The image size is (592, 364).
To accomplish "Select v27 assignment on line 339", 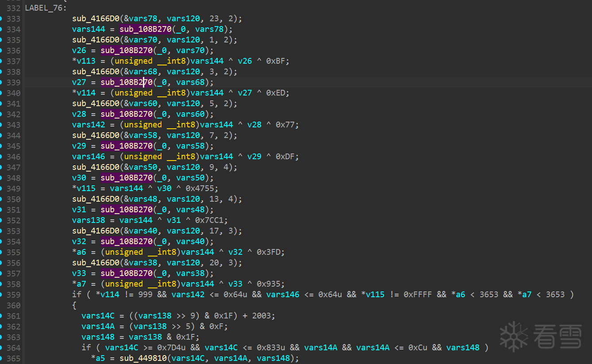I will [x=79, y=82].
